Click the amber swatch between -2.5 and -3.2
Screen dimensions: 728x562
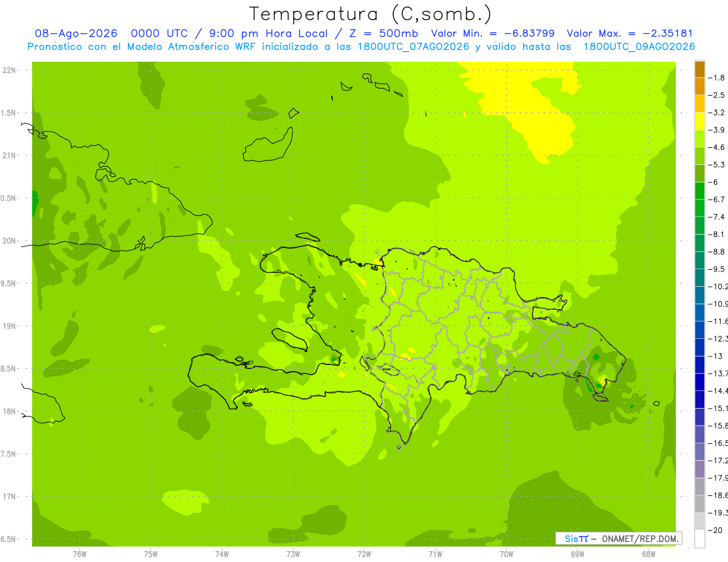[699, 104]
